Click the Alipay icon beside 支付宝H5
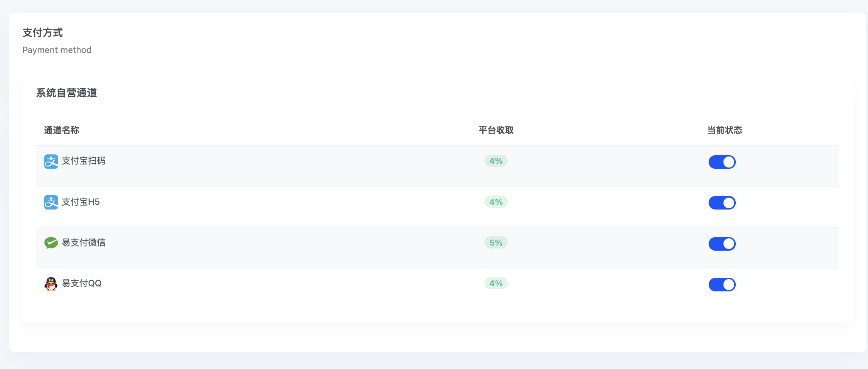 (51, 202)
